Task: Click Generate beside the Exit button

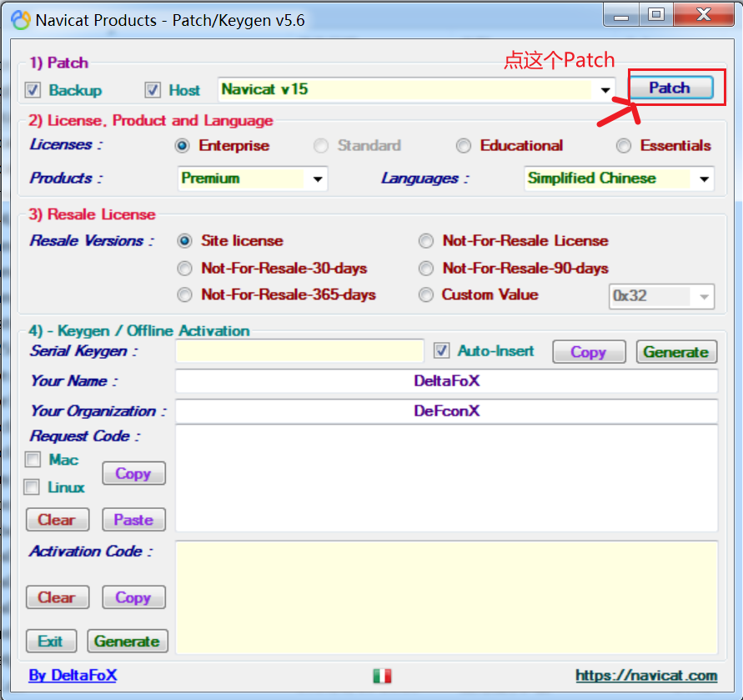Action: (128, 642)
